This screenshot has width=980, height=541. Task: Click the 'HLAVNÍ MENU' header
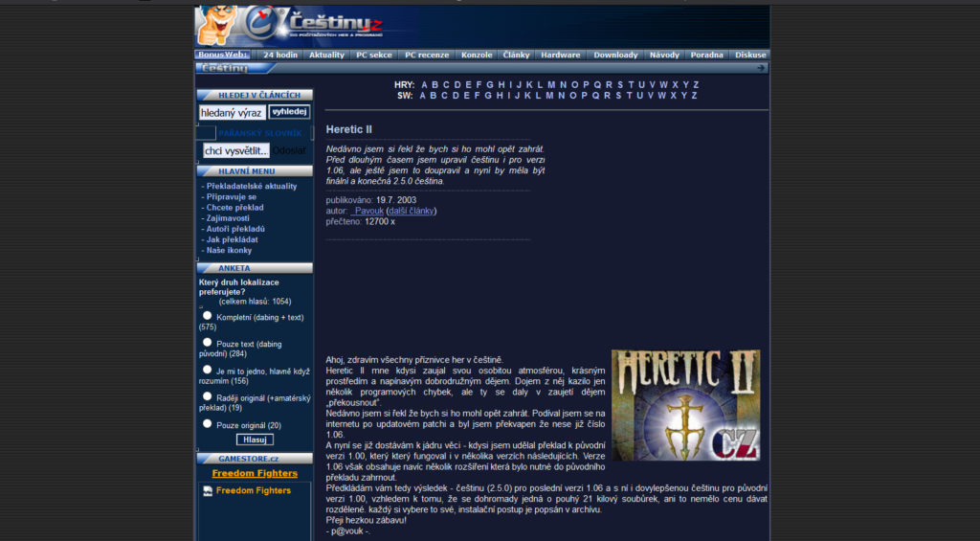click(255, 171)
